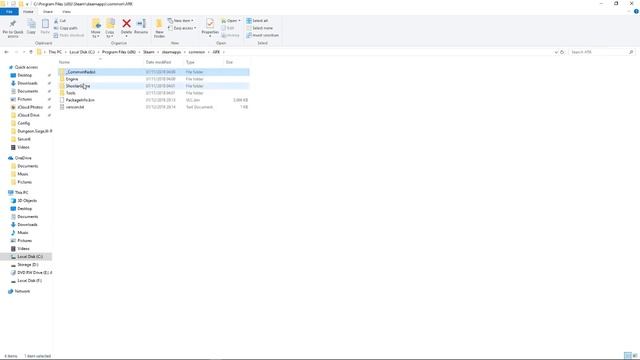Switch to details view in status bar
The width and height of the screenshot is (640, 360).
[x=628, y=356]
